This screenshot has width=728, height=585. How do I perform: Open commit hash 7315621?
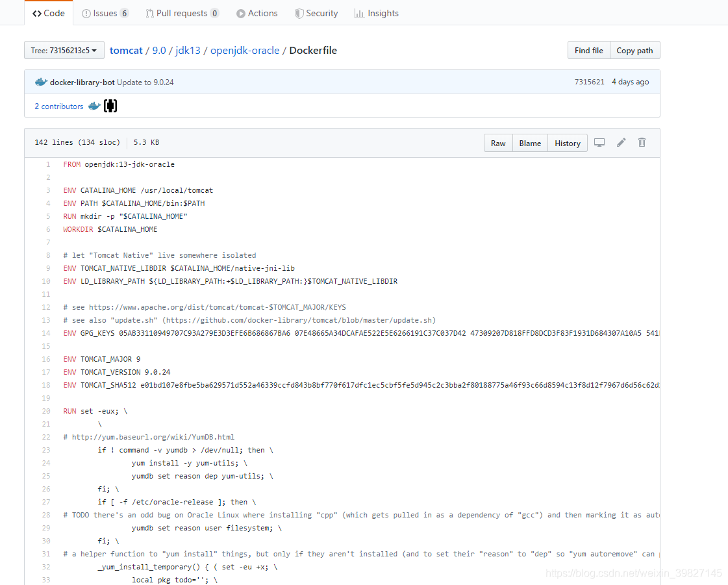point(589,82)
